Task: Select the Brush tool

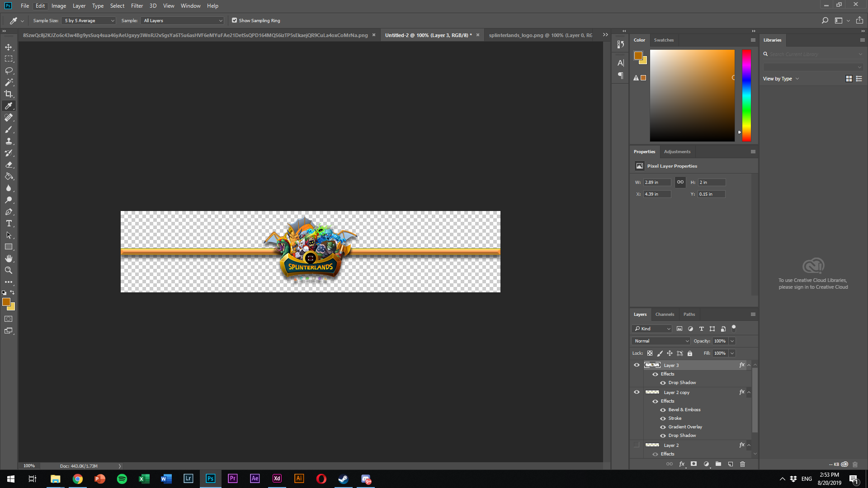Action: 9,129
